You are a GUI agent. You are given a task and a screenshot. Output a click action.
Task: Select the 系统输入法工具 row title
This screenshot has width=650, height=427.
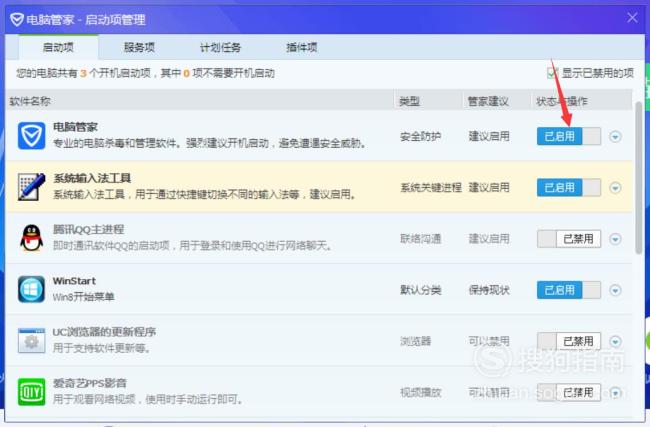coord(92,178)
